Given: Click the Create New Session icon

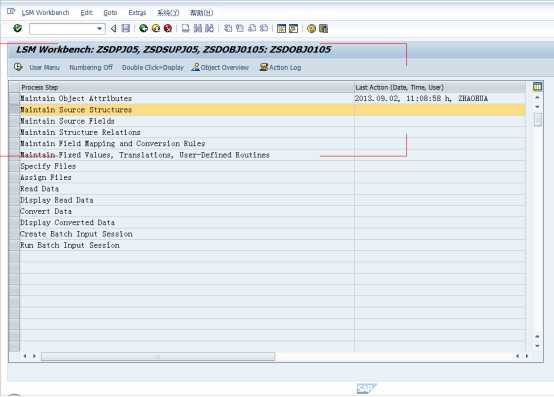Looking at the screenshot, I should (281, 28).
